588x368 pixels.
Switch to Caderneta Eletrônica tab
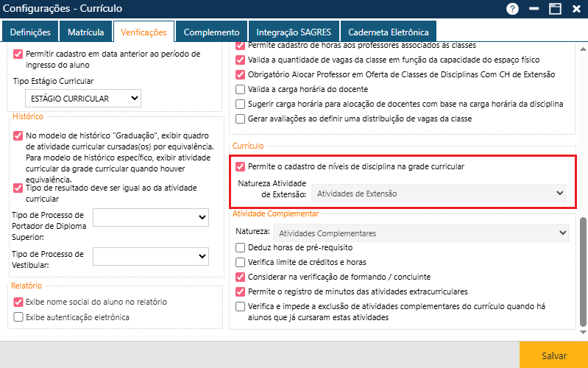pyautogui.click(x=388, y=32)
